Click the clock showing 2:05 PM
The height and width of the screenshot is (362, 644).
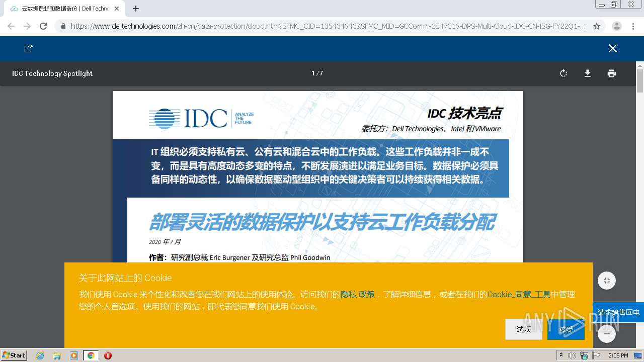click(x=618, y=355)
